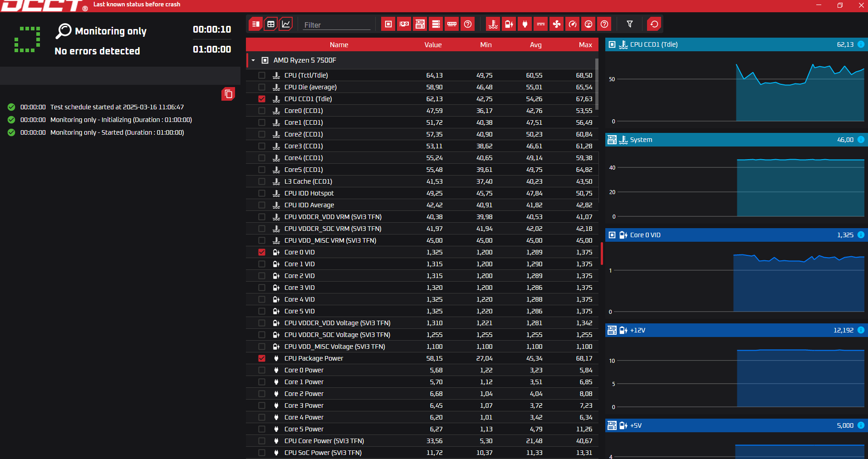This screenshot has height=459, width=868.
Task: Copy the test log to clipboard
Action: [228, 94]
